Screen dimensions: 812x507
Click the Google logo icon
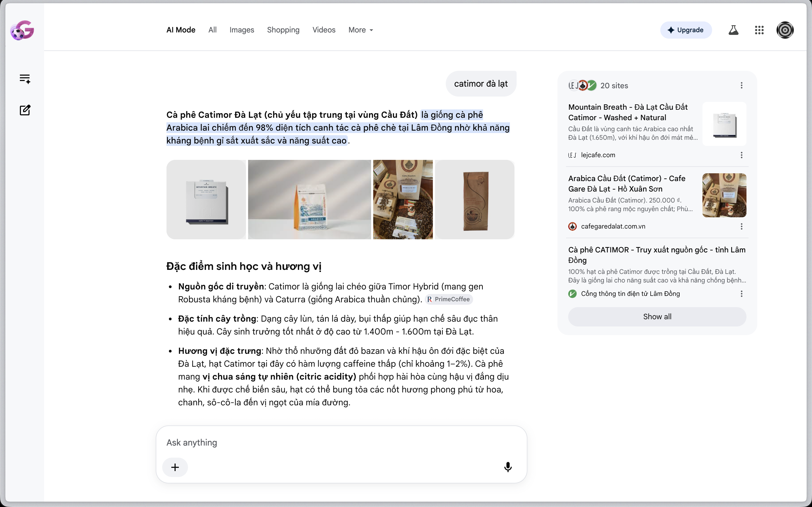pos(22,30)
